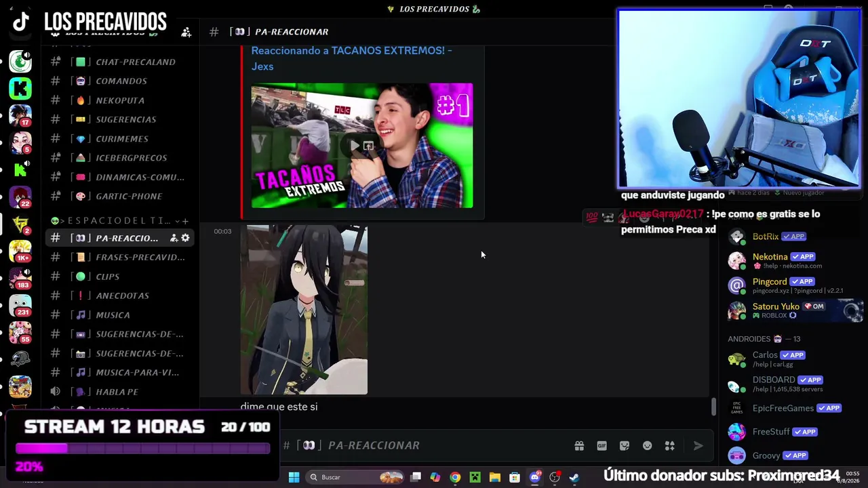Open the CURIMEMES channel
Image resolution: width=868 pixels, height=488 pixels.
point(122,139)
